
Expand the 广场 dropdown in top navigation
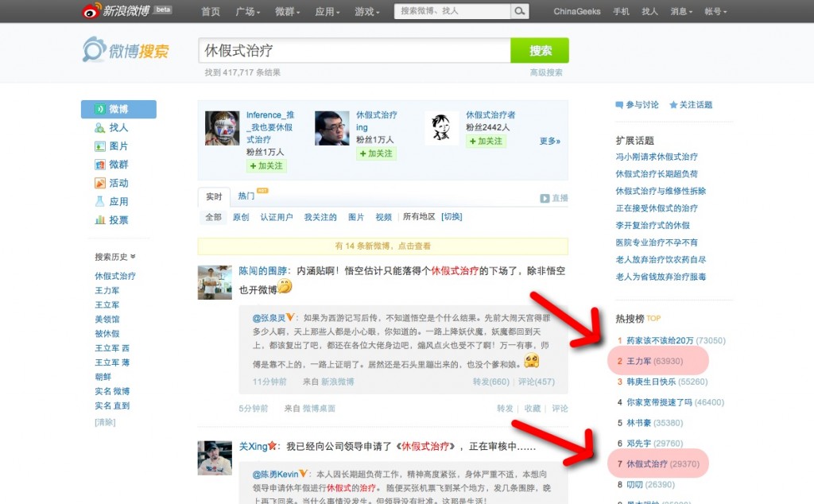(x=247, y=12)
